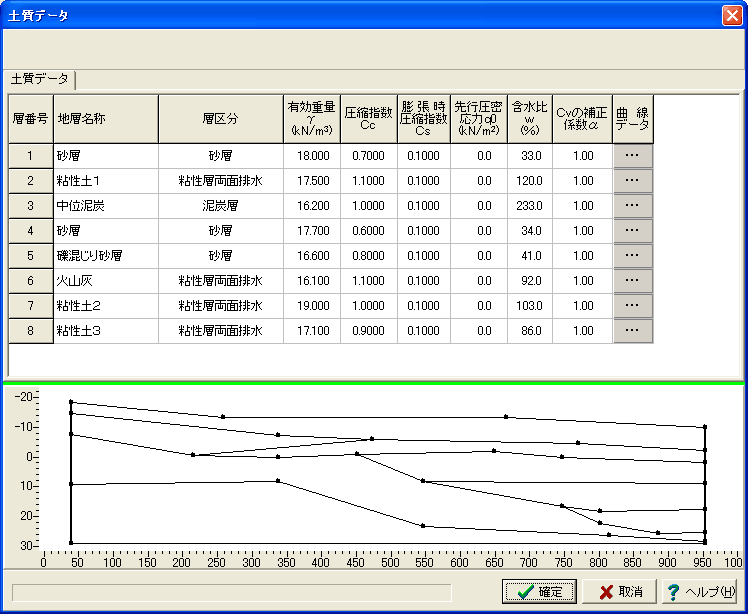The image size is (748, 614).
Task: Select row header number 4
Action: tap(30, 231)
